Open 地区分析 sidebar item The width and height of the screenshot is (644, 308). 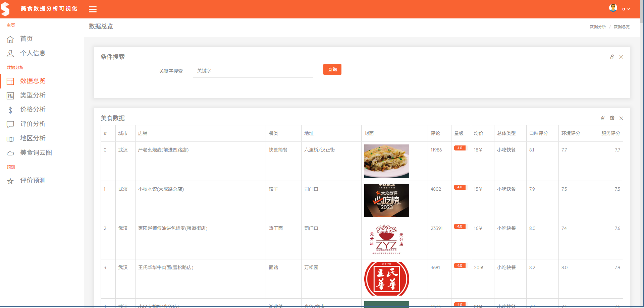click(33, 138)
